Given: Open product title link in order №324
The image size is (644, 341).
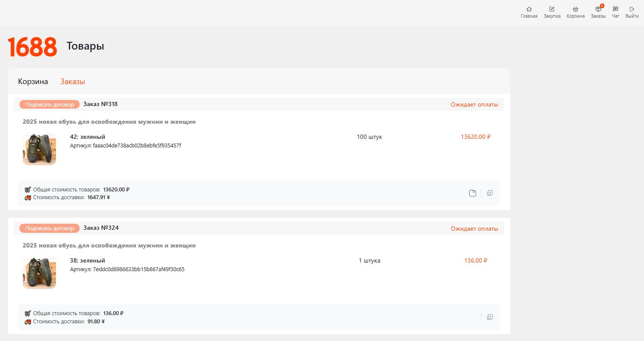Looking at the screenshot, I should click(109, 246).
